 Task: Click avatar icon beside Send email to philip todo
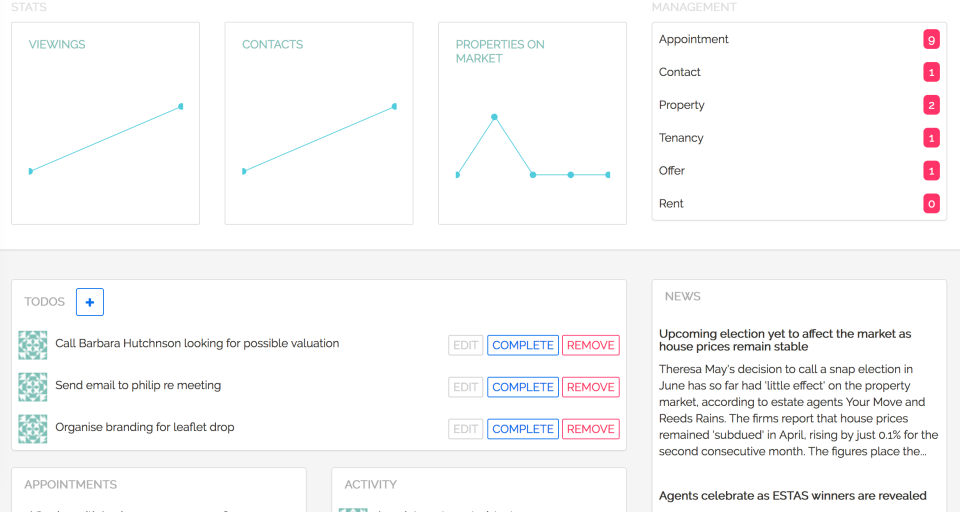[x=33, y=387]
